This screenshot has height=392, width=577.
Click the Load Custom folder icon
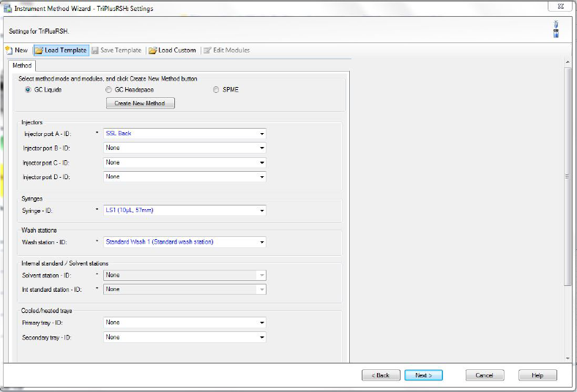(153, 50)
